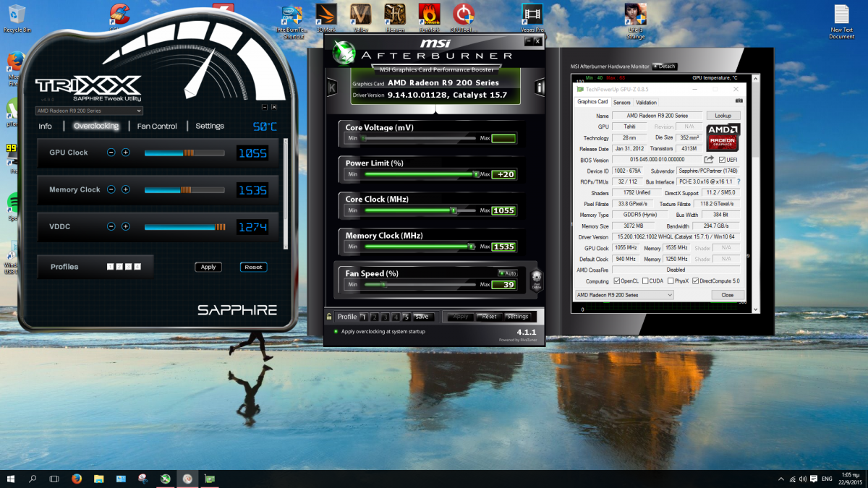Click the GPU-Z Close button
Image resolution: width=868 pixels, height=488 pixels.
point(727,295)
